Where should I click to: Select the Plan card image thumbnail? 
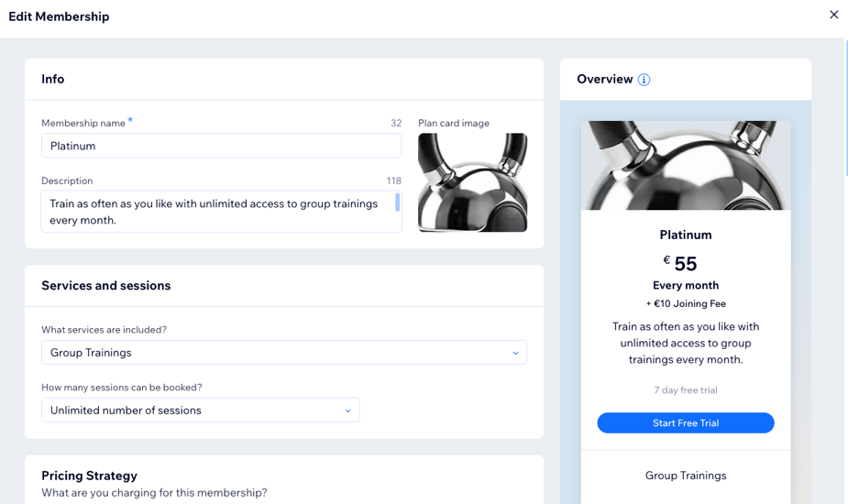click(472, 182)
